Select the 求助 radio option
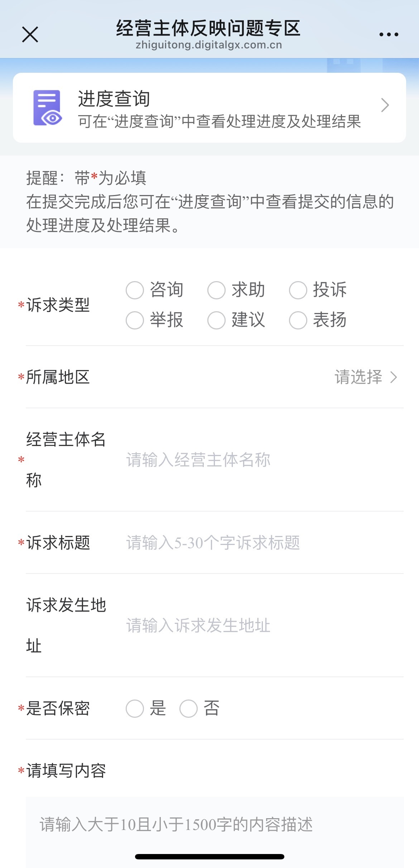This screenshot has width=419, height=868. [217, 290]
